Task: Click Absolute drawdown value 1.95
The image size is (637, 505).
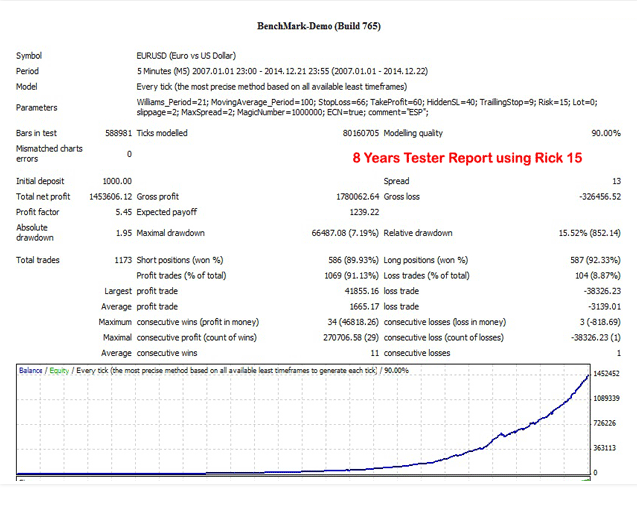Action: pyautogui.click(x=124, y=233)
